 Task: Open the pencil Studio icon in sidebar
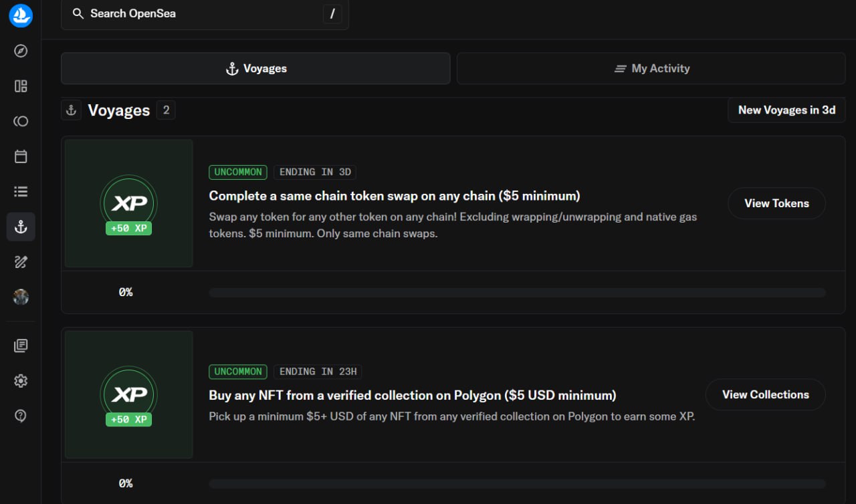pos(21,262)
